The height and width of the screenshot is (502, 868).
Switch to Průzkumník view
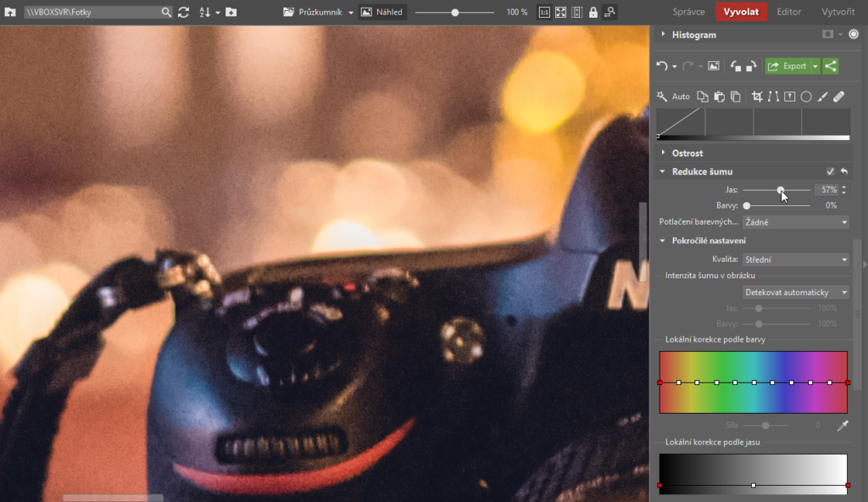[313, 12]
